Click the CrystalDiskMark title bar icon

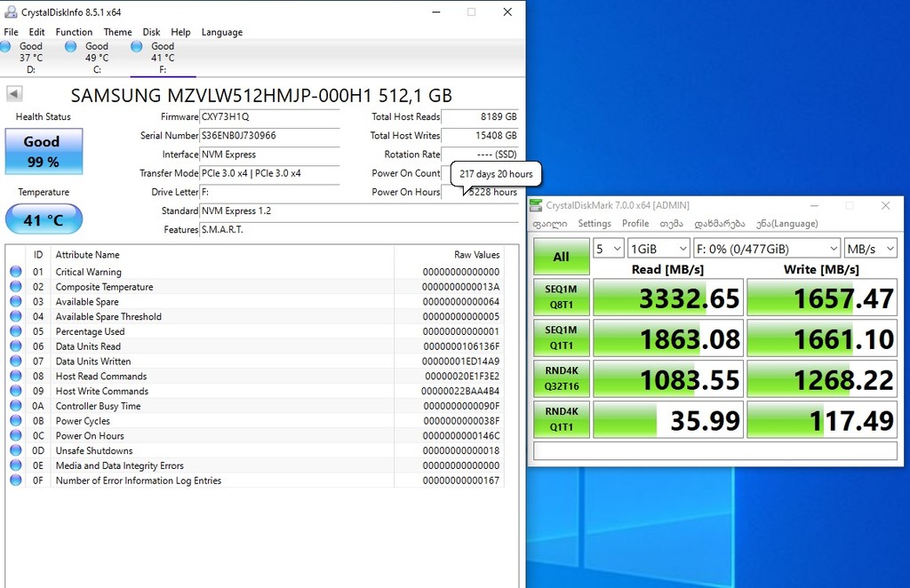pos(536,205)
